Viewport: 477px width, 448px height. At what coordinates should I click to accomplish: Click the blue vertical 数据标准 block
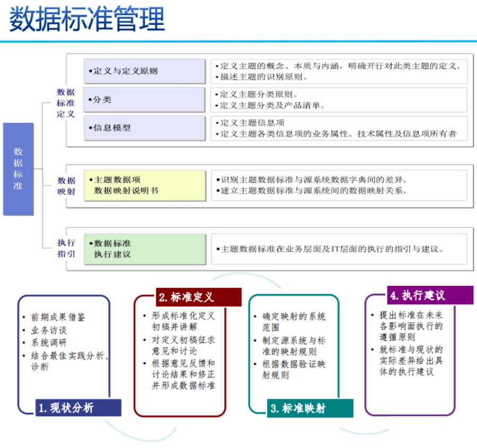pos(18,169)
